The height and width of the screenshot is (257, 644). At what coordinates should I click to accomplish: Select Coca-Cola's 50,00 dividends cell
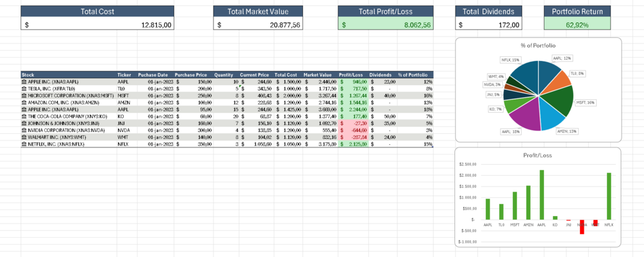point(383,116)
